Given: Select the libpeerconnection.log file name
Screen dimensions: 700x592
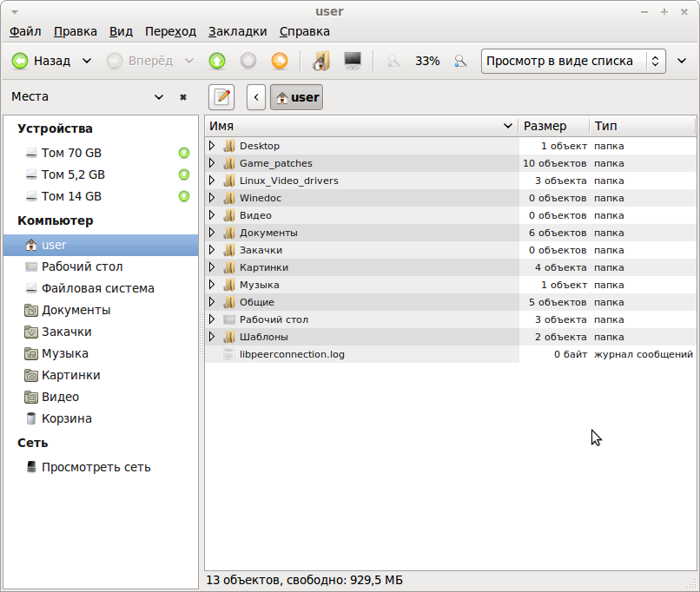Looking at the screenshot, I should [x=292, y=354].
